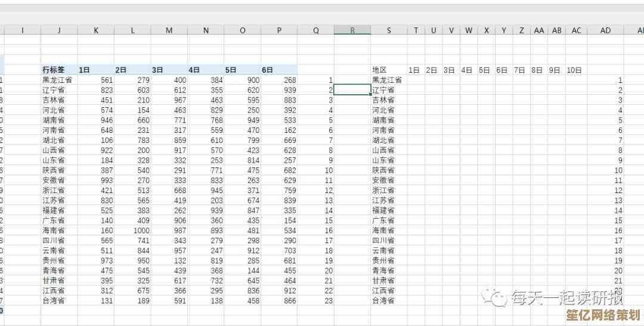
Task: Click the 10日 header cell
Action: click(574, 70)
